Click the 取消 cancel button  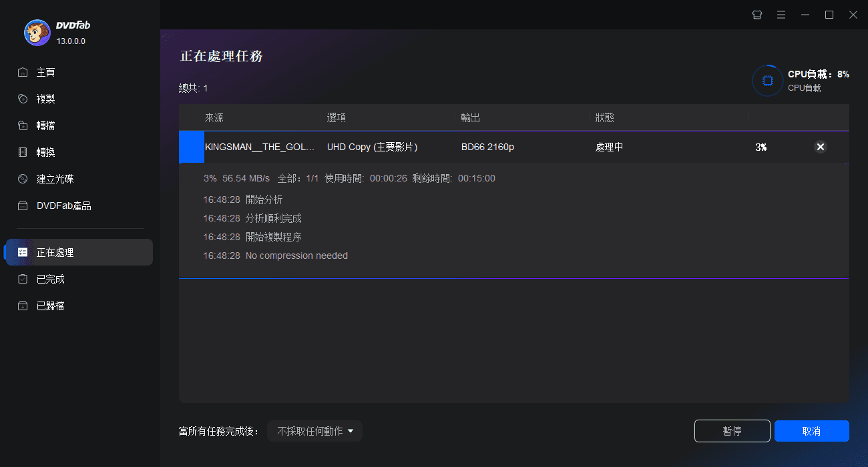(812, 431)
